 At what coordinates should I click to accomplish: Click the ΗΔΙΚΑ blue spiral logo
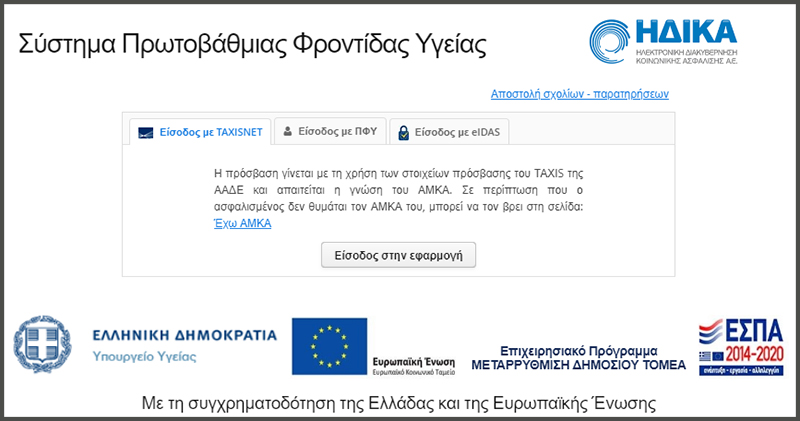(612, 46)
